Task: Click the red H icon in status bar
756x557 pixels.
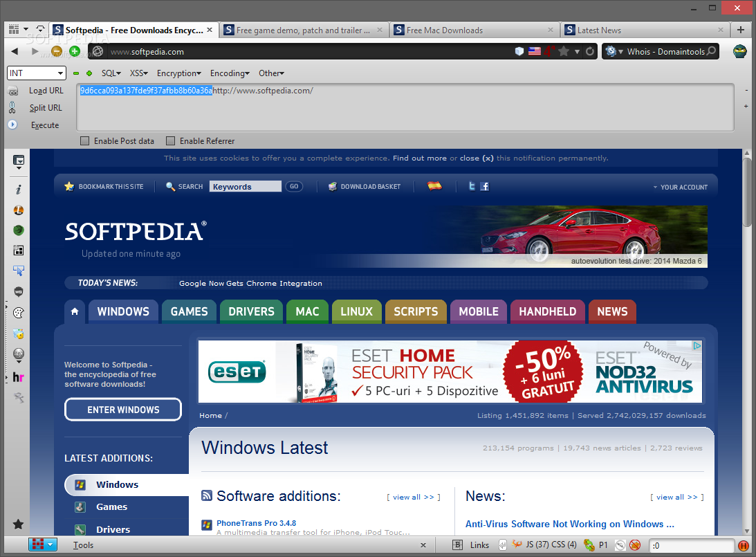Action: pos(743,545)
